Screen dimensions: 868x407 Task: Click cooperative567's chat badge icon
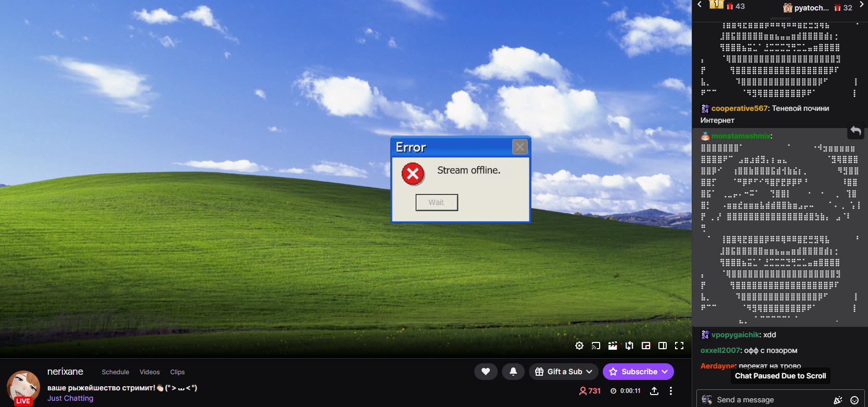point(705,108)
